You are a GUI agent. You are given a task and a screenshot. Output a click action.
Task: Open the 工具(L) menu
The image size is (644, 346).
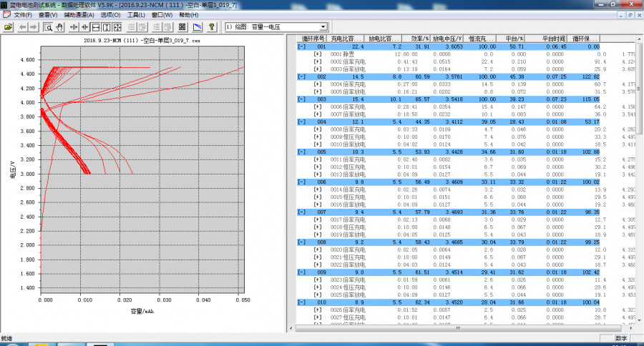tap(136, 15)
